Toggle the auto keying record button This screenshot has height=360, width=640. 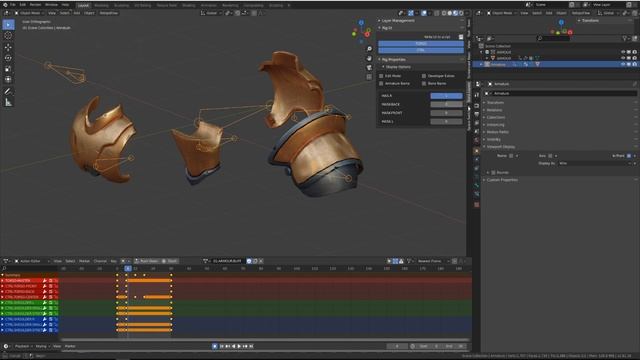(215, 346)
